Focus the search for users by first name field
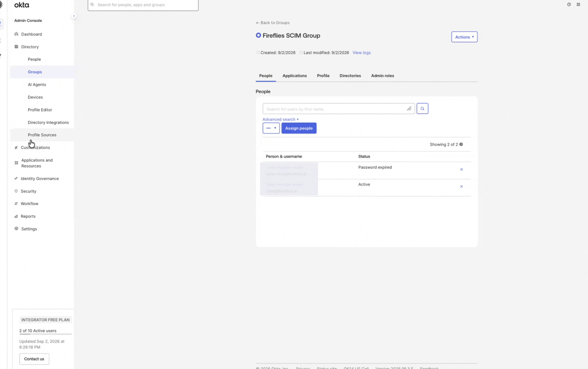The width and height of the screenshot is (588, 369). [x=339, y=108]
